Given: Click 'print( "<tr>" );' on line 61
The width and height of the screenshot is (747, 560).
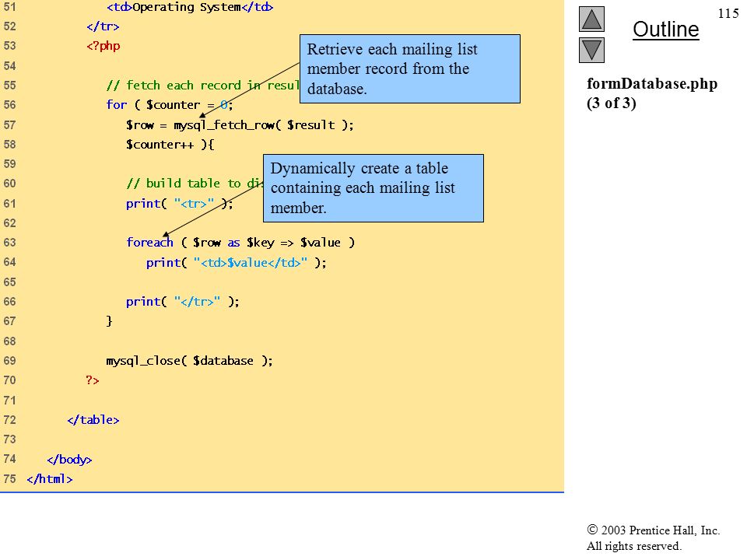Looking at the screenshot, I should (x=179, y=204).
